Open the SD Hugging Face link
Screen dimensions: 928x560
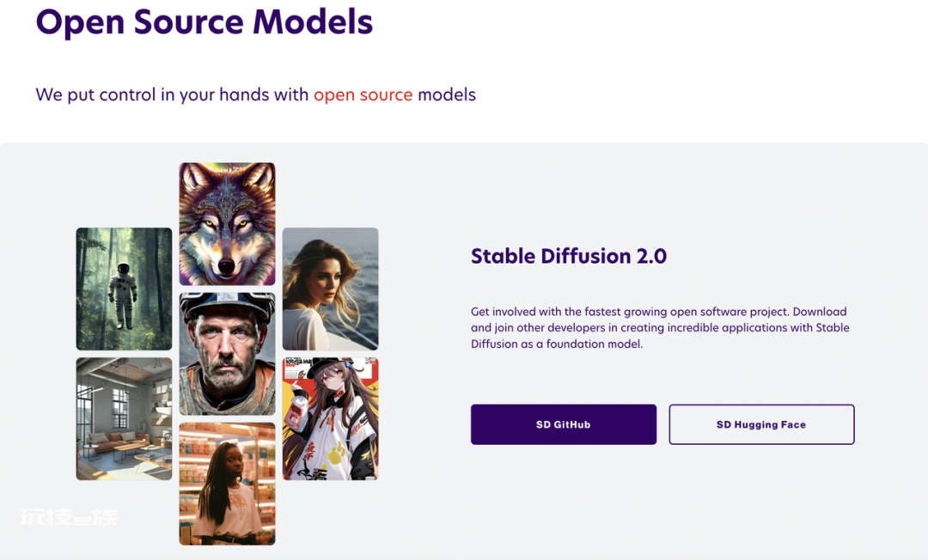(761, 424)
